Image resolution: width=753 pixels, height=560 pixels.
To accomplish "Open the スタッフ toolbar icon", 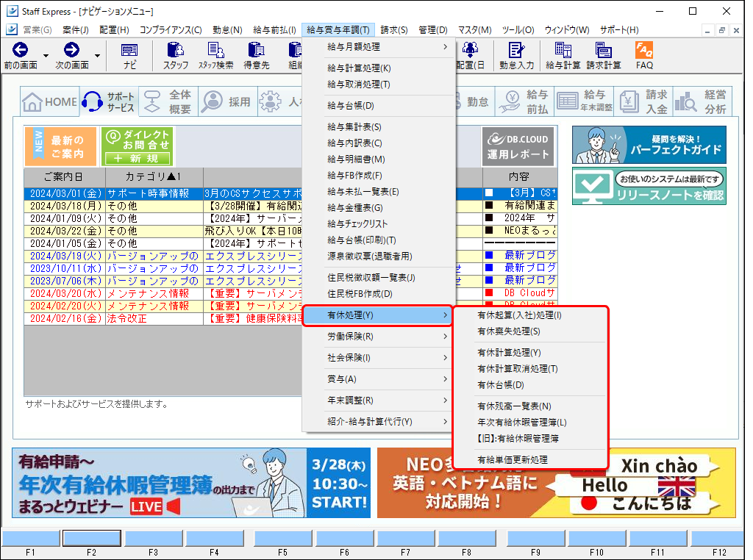I will coord(176,56).
